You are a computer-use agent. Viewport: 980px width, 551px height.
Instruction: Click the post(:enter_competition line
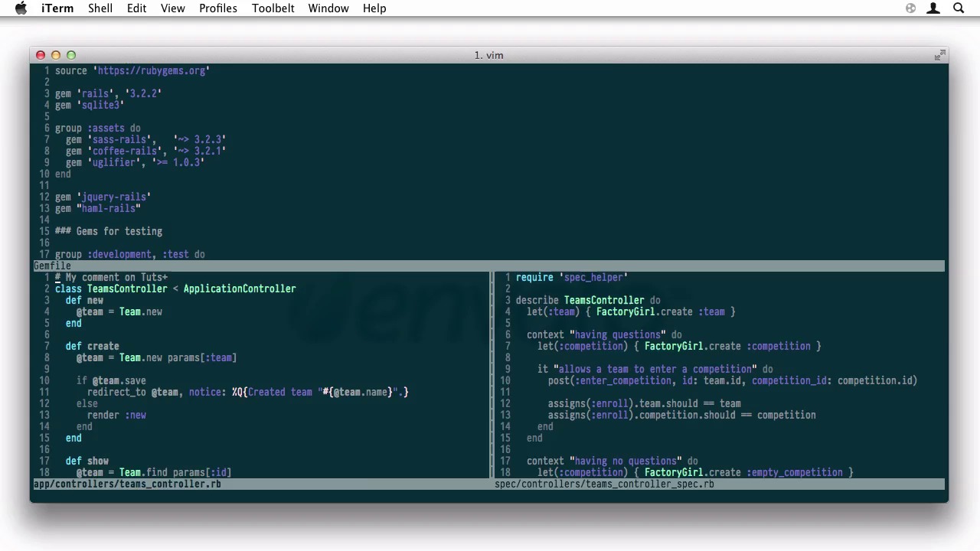tap(733, 380)
